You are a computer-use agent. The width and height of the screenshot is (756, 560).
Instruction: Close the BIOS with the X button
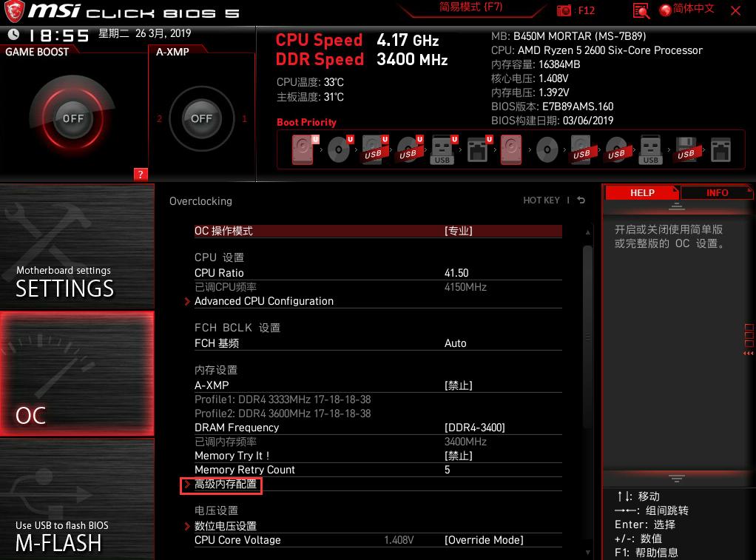pyautogui.click(x=736, y=10)
